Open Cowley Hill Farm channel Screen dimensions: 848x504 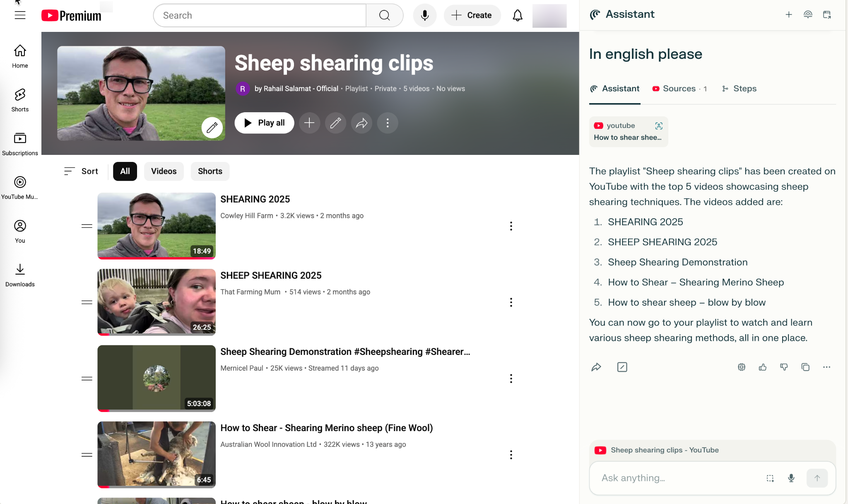247,216
